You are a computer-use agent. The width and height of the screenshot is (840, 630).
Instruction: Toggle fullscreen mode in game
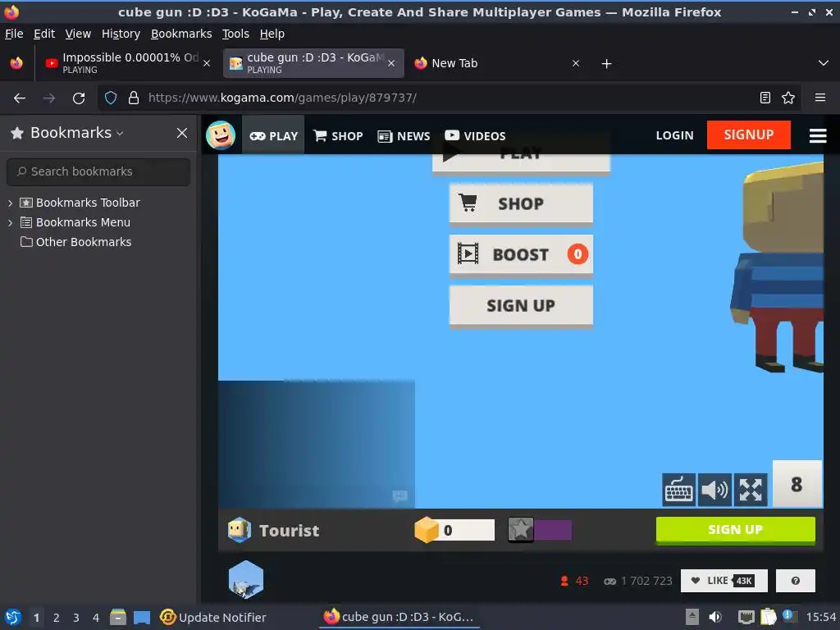pyautogui.click(x=751, y=490)
